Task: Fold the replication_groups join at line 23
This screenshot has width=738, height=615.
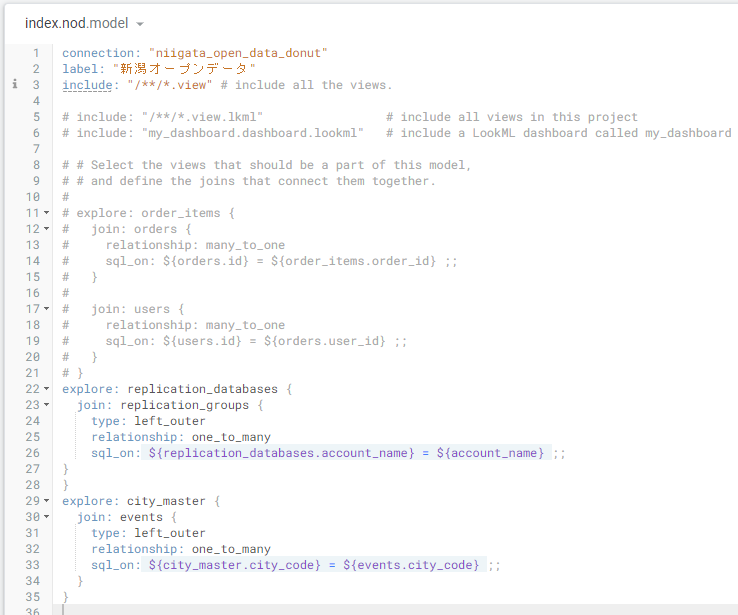Action: (x=47, y=405)
